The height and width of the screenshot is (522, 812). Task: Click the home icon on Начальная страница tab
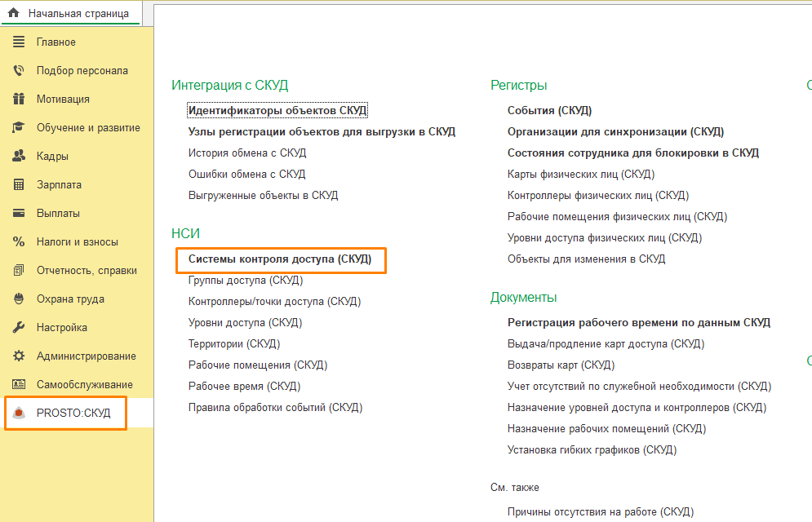14,13
